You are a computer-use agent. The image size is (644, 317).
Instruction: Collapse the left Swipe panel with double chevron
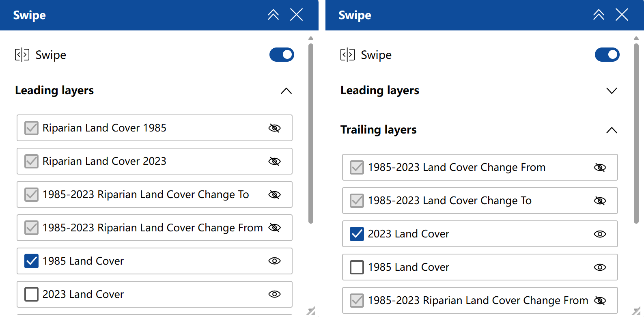(x=273, y=15)
